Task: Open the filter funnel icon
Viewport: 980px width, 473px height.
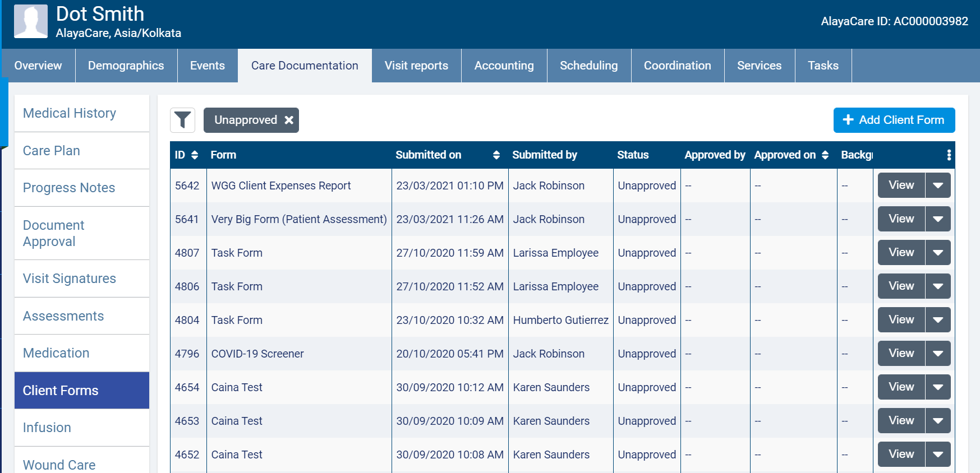Action: pos(182,120)
